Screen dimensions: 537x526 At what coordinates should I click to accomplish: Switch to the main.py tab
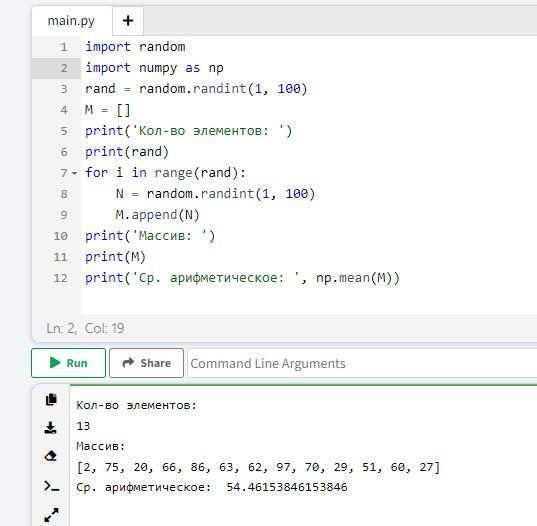coord(71,21)
